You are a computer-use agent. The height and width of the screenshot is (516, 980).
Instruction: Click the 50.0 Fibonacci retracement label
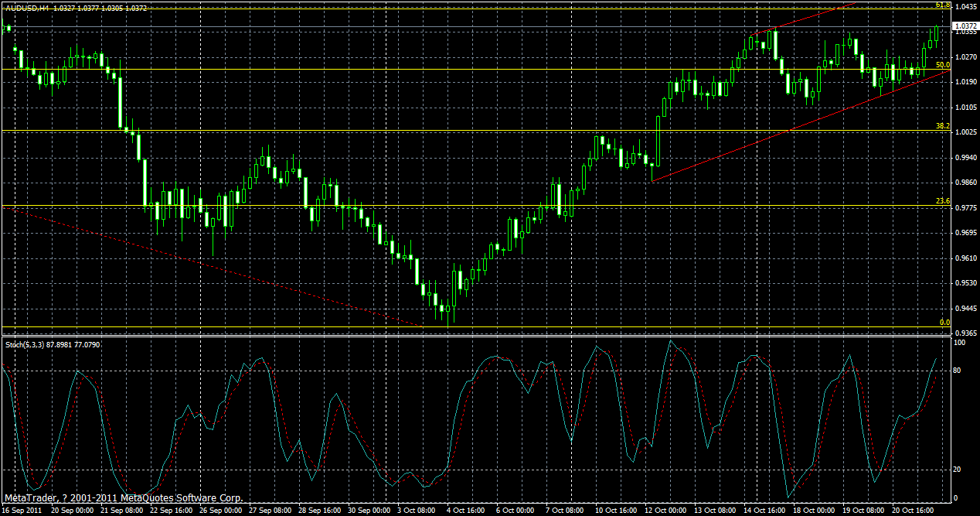tap(941, 66)
